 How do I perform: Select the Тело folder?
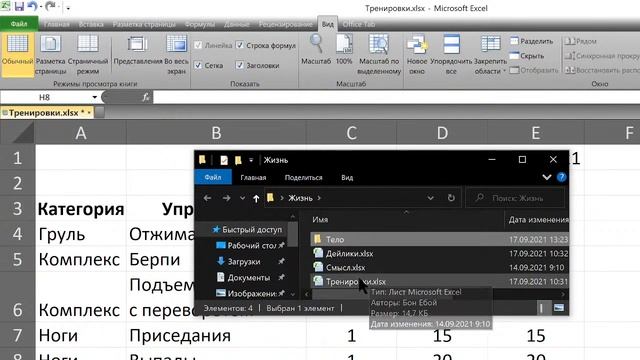(x=439, y=240)
